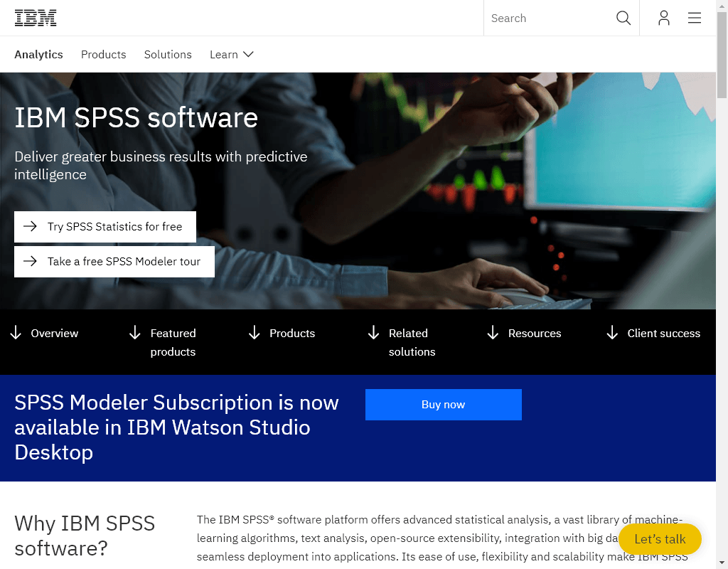Jump to Products section in black bar
The height and width of the screenshot is (569, 728).
click(292, 333)
